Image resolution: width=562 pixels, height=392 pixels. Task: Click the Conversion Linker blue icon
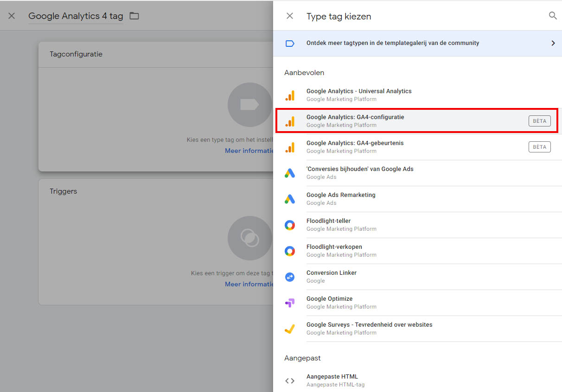click(x=290, y=277)
